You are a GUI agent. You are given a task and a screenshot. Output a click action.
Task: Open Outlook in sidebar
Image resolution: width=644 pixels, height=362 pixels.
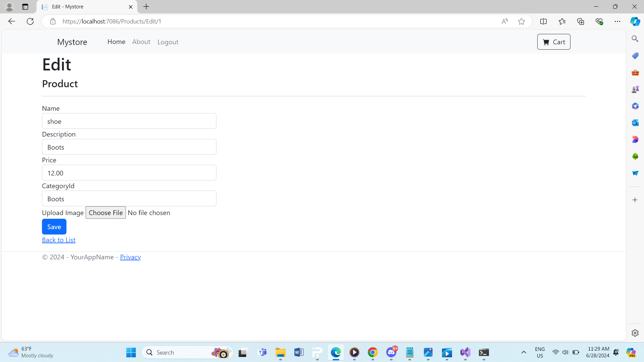tap(635, 123)
